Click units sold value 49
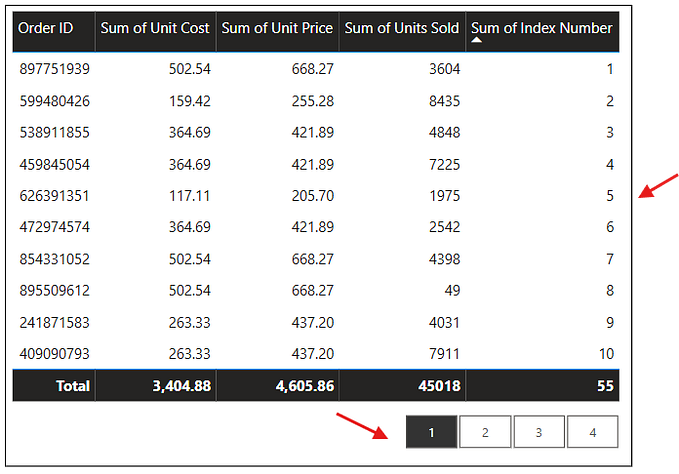This screenshot has height=474, width=679. (x=452, y=290)
